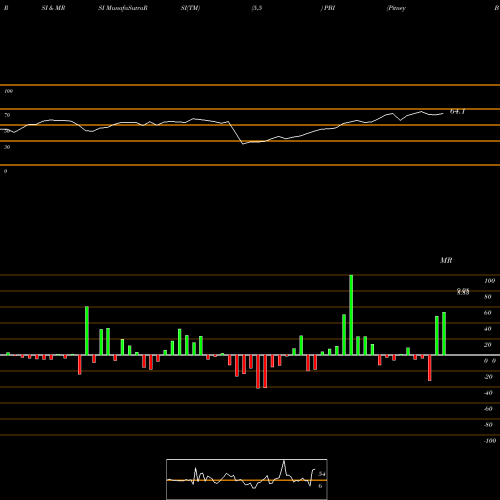Click the MR axis label 60
The height and width of the screenshot is (500, 500).
pyautogui.click(x=488, y=313)
